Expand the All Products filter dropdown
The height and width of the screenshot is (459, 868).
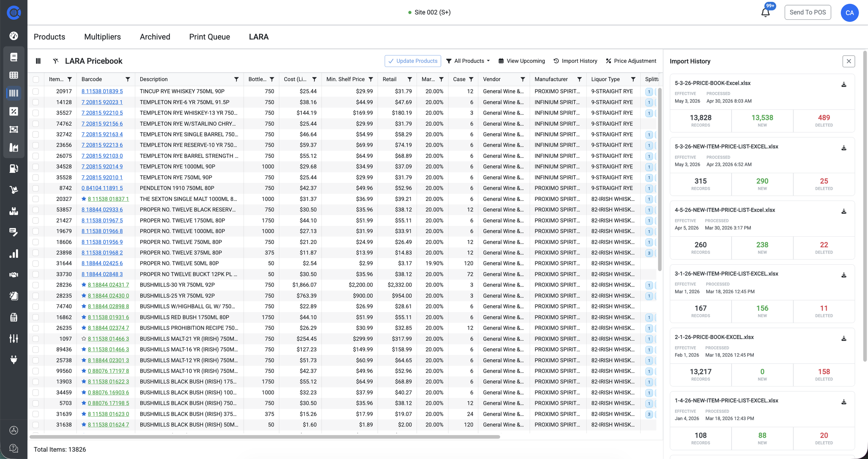click(468, 61)
